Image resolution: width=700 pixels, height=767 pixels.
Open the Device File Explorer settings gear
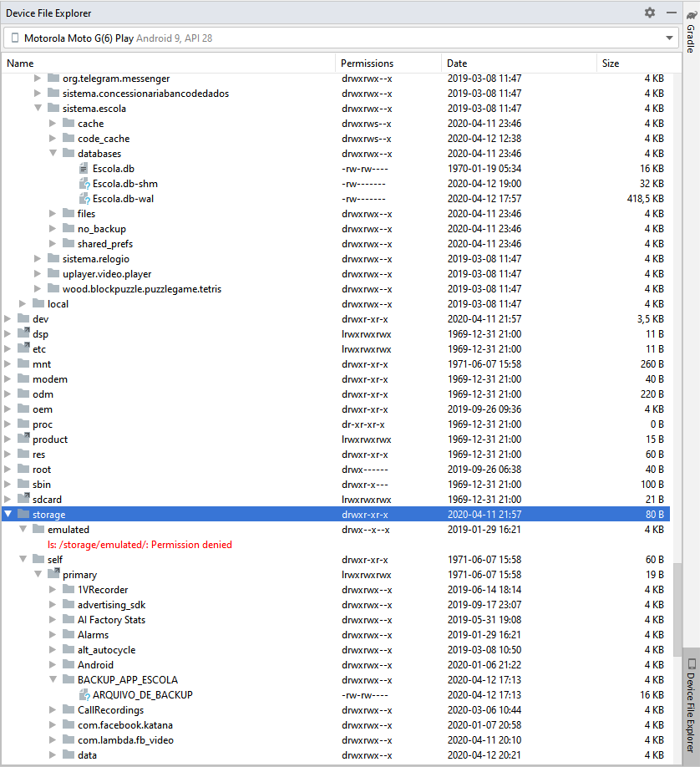tap(650, 13)
